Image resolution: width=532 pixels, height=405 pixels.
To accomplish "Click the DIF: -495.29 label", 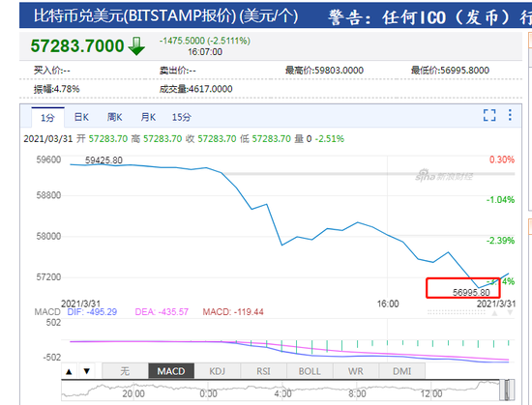I will [x=92, y=312].
